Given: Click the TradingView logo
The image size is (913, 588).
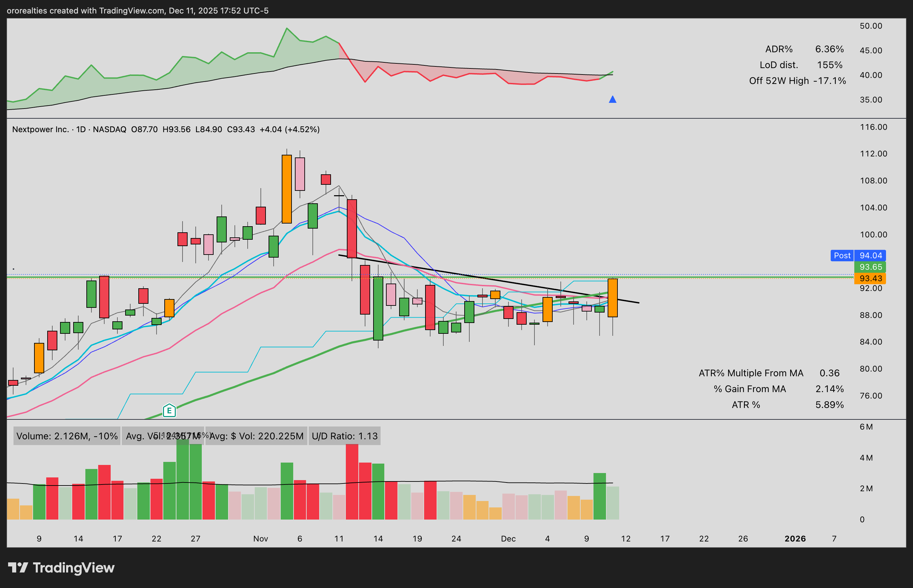Looking at the screenshot, I should 61,568.
